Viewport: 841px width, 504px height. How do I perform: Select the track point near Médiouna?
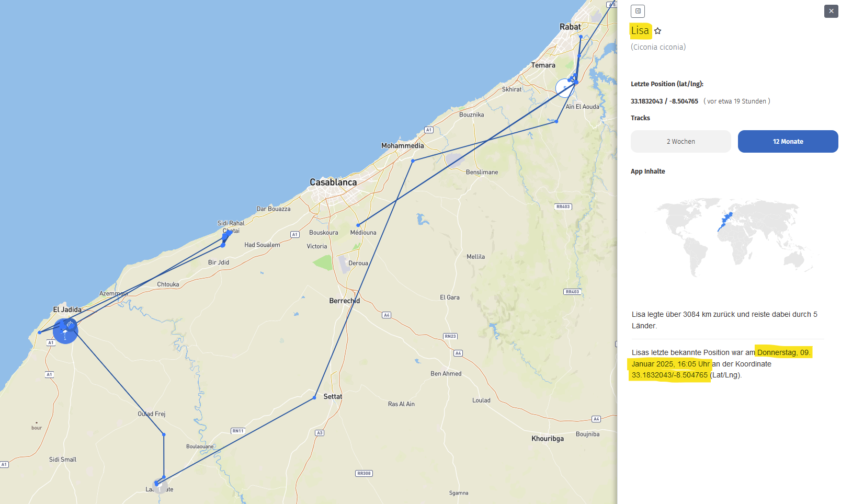tap(358, 225)
